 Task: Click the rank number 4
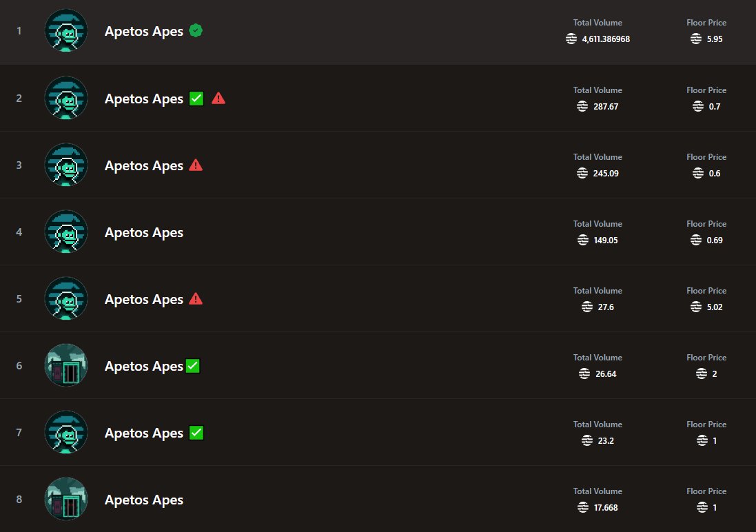[x=19, y=232]
